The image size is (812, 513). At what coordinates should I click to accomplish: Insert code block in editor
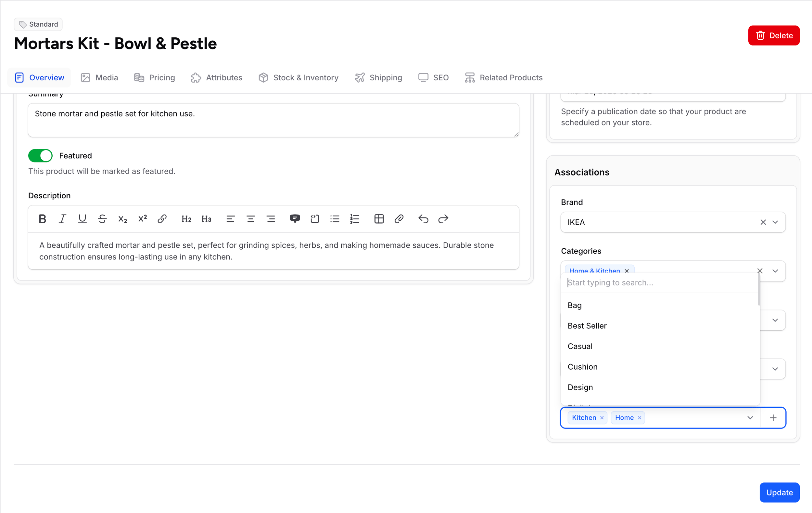pyautogui.click(x=315, y=219)
